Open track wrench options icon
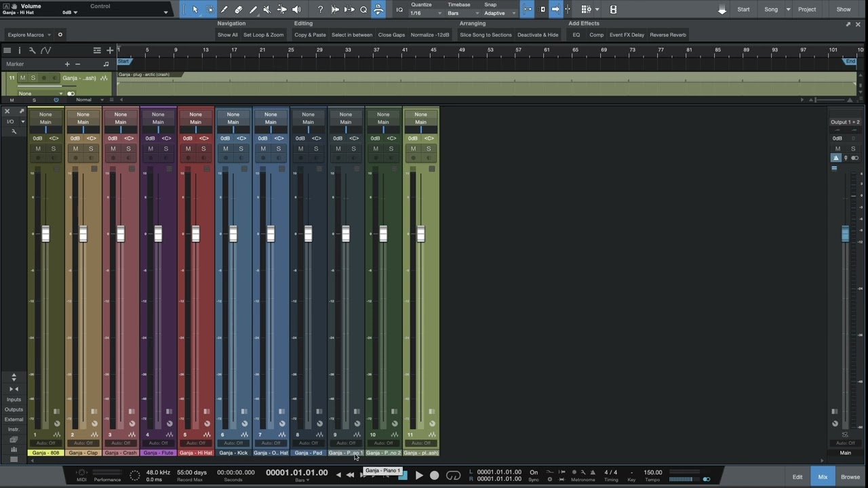This screenshot has height=488, width=868. [32, 50]
